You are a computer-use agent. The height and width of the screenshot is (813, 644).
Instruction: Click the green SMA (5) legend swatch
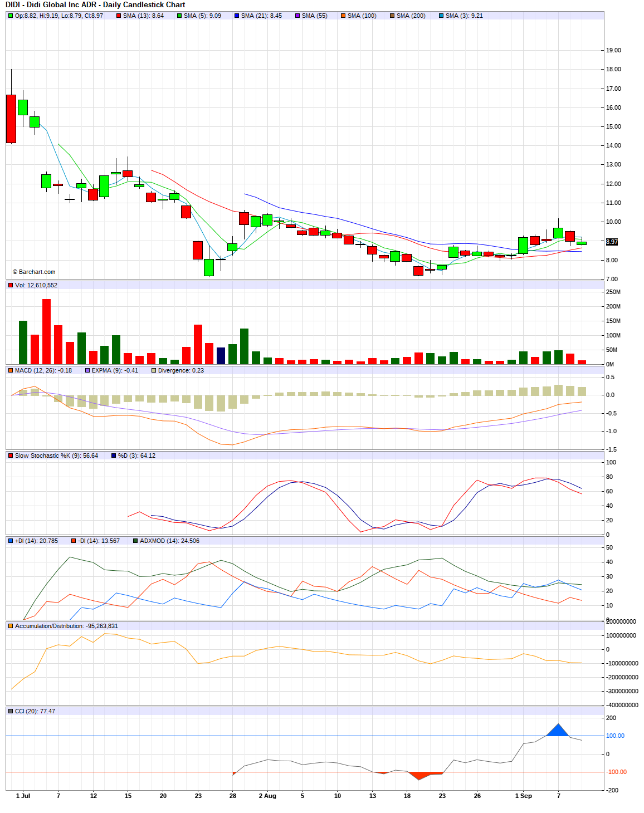(x=179, y=16)
